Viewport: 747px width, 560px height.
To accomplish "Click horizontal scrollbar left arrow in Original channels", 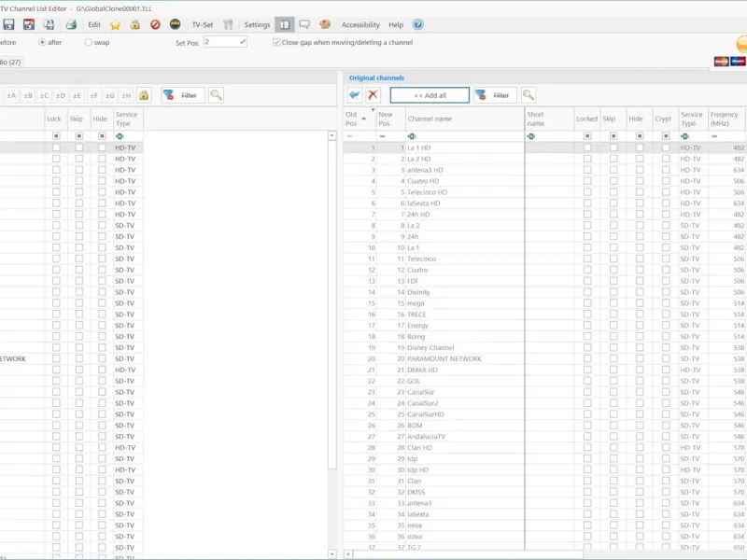I will [348, 554].
